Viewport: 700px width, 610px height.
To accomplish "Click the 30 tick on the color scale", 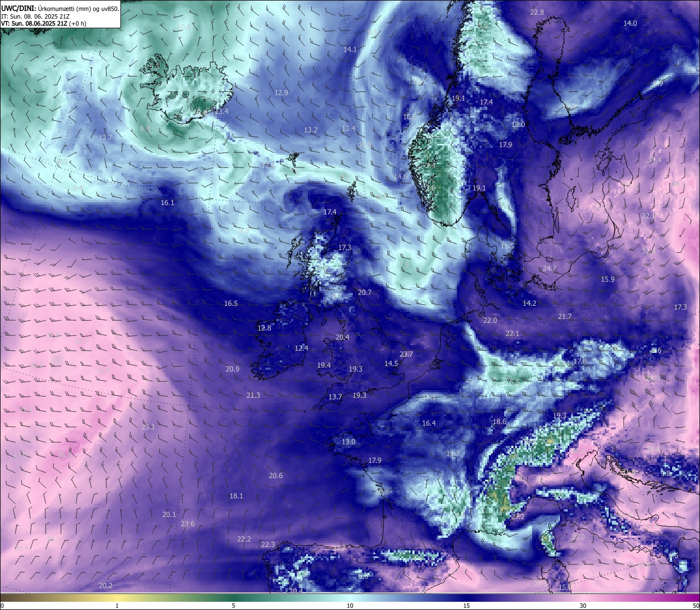I will coord(583,606).
